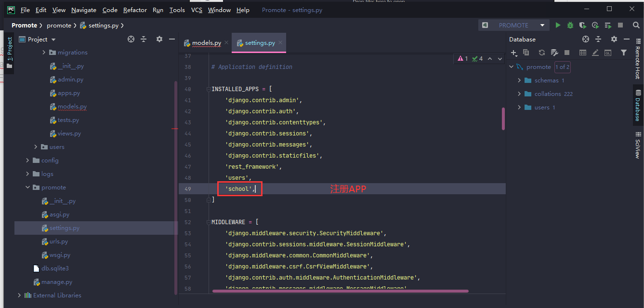
Task: Jump to next highlighted error arrow
Action: point(500,59)
